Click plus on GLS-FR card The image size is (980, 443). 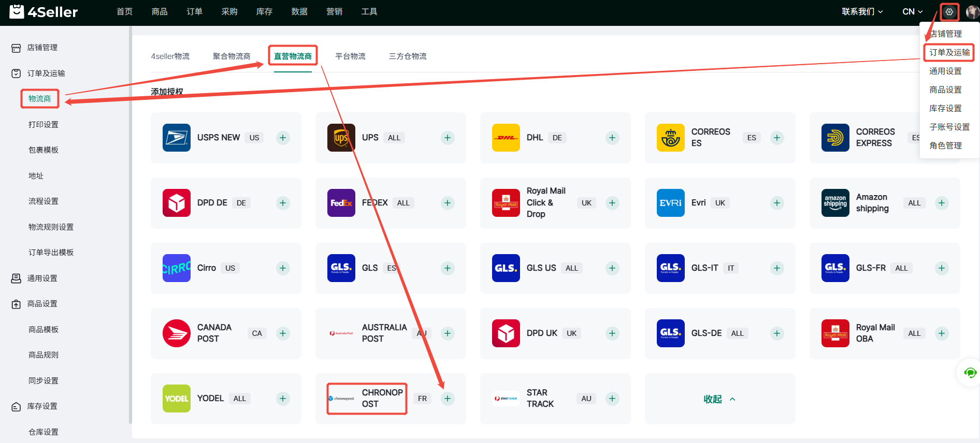[942, 268]
